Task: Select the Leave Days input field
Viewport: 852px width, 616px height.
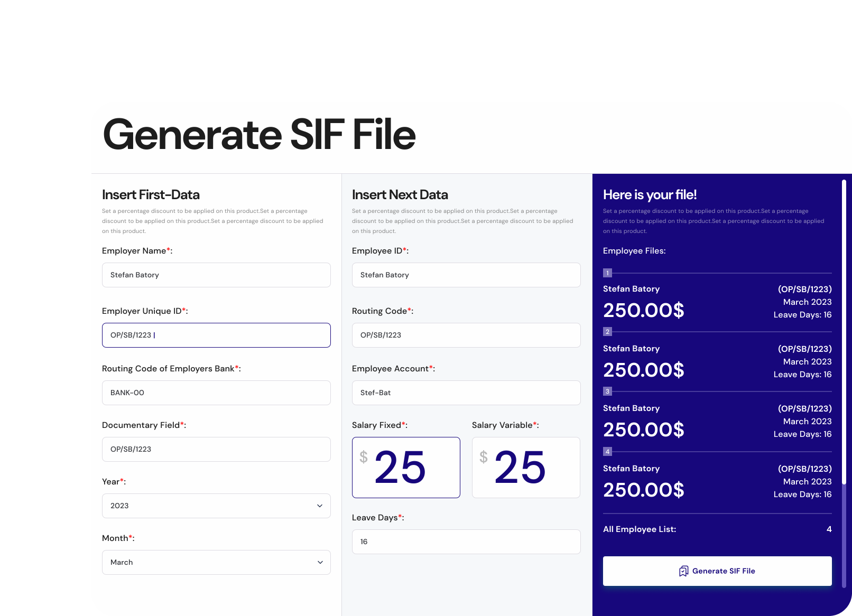Action: 466,542
